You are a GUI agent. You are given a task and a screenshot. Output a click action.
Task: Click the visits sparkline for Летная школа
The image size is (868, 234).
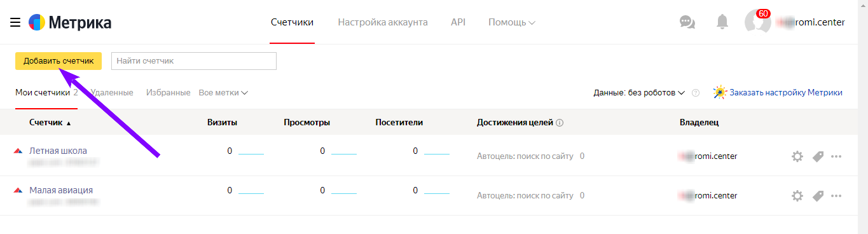click(x=251, y=153)
